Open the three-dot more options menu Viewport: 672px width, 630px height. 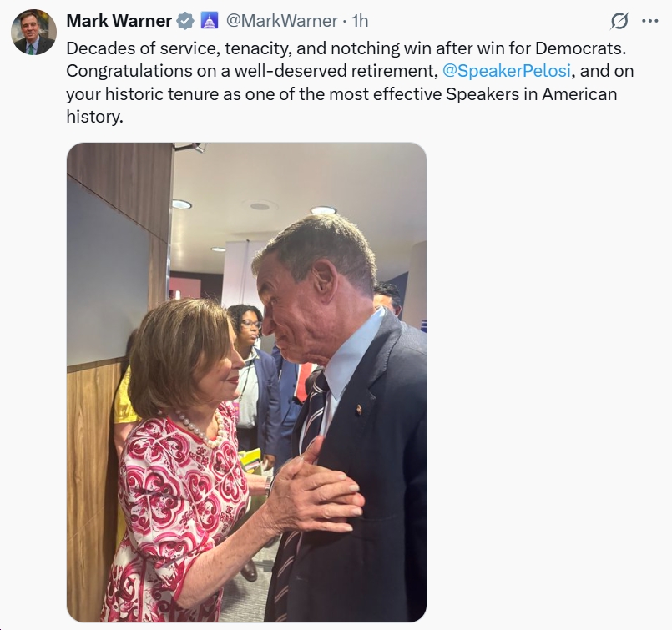649,21
